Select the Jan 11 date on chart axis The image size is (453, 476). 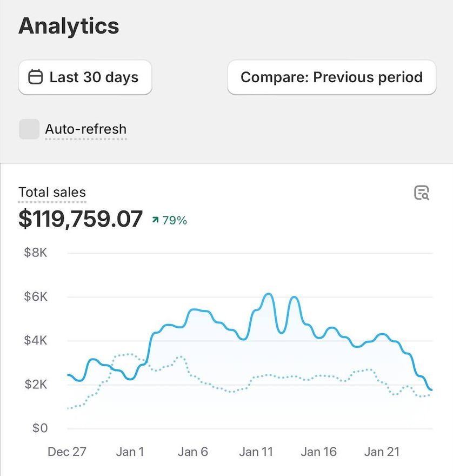(256, 452)
